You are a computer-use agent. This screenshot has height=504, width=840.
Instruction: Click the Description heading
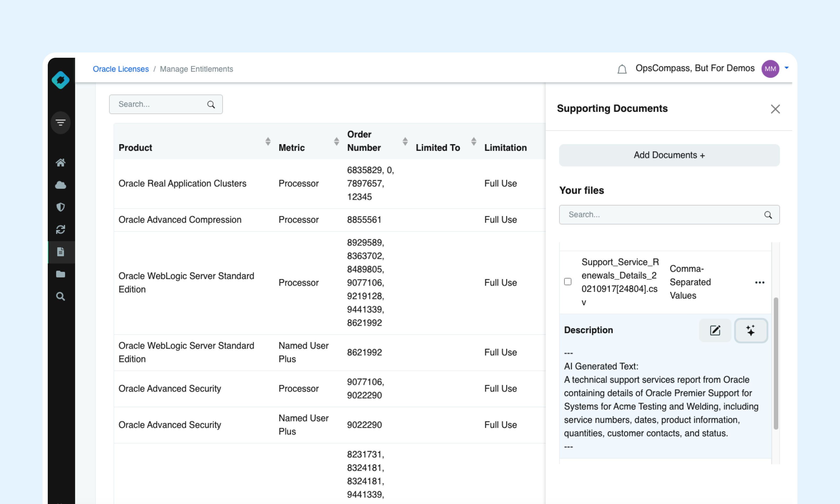tap(589, 330)
